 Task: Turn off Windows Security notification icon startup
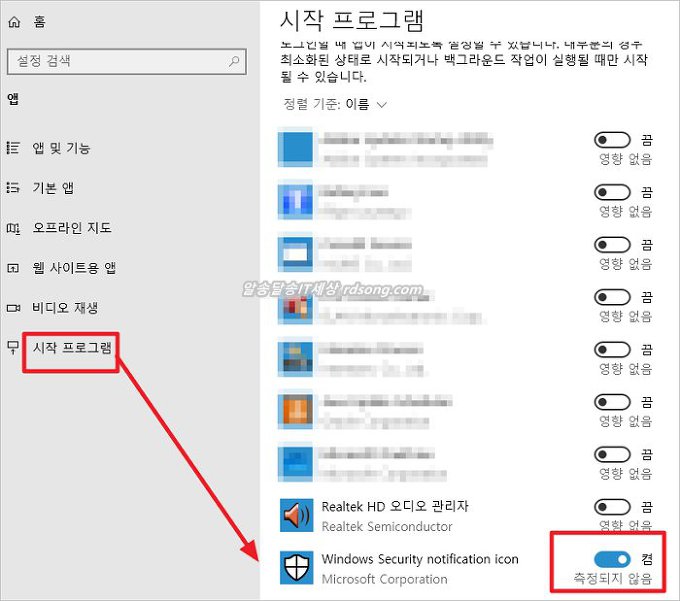tap(612, 559)
